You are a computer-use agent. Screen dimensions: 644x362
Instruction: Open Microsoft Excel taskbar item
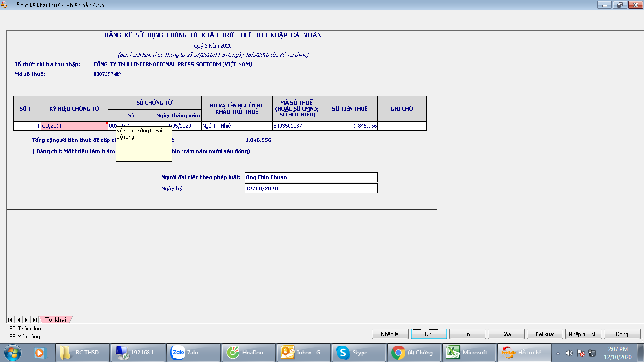pos(470,353)
